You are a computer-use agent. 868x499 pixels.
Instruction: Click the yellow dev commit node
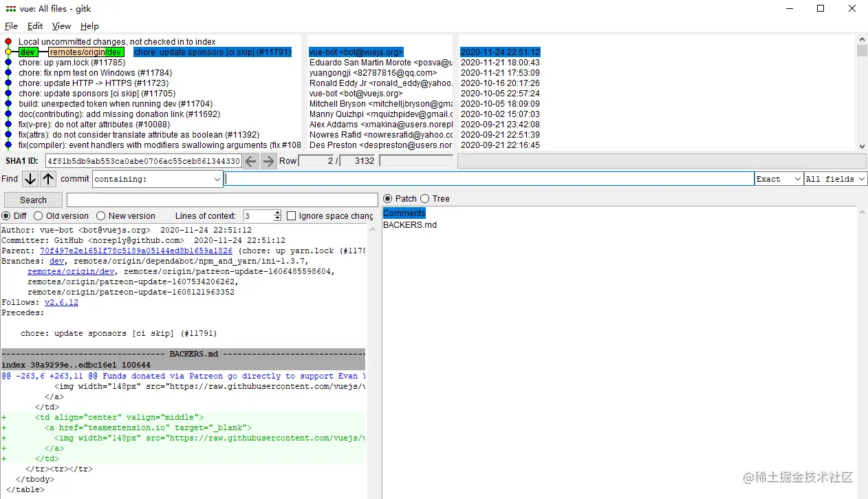(8, 52)
